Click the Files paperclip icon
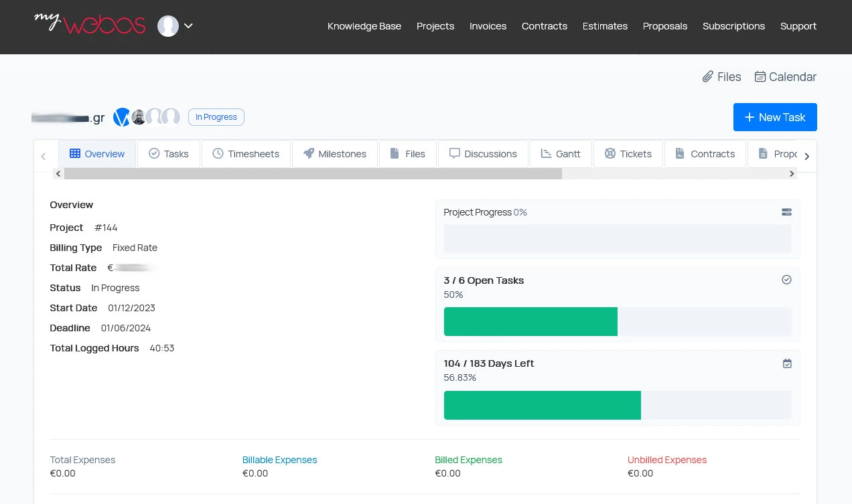 pos(708,76)
